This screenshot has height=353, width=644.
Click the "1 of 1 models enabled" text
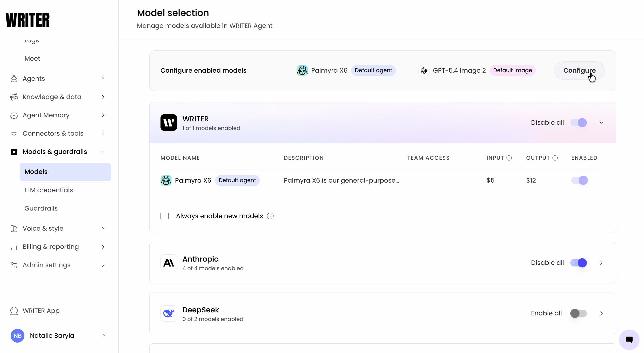pyautogui.click(x=211, y=128)
